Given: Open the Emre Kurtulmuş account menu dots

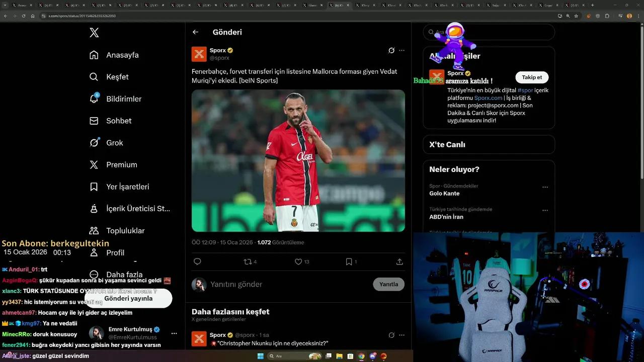Looking at the screenshot, I should [x=174, y=333].
